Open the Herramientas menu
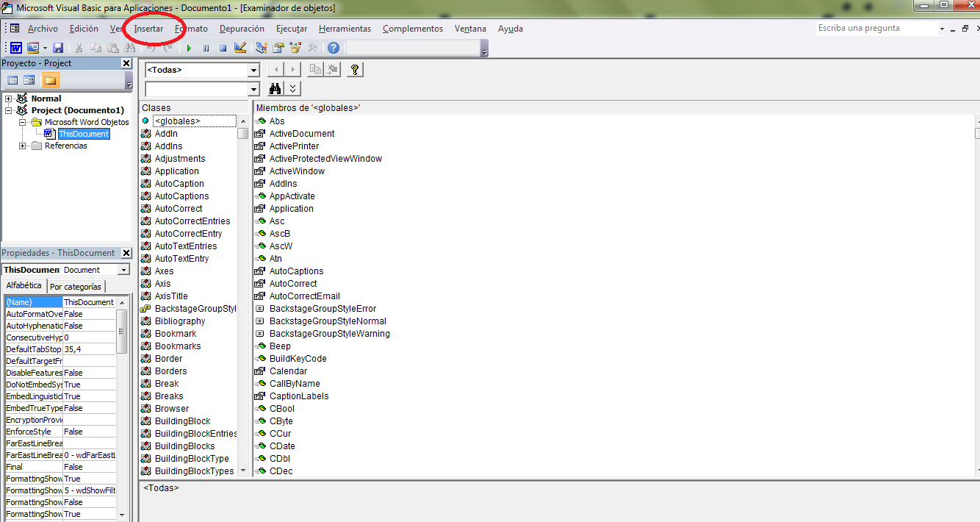 345,29
